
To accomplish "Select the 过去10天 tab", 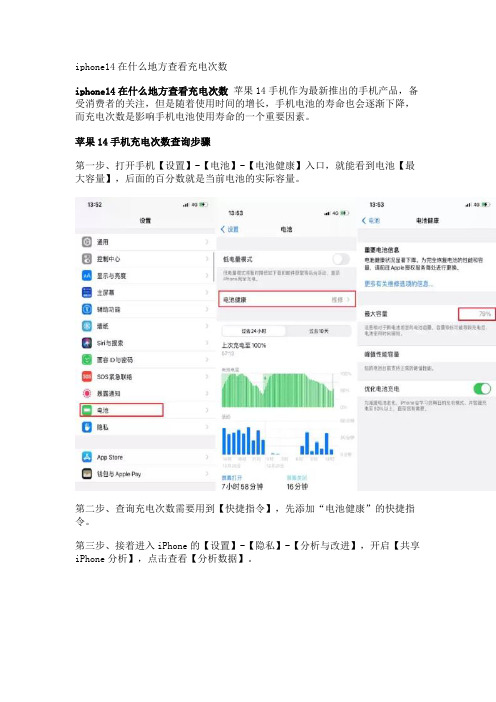I will 319,331.
